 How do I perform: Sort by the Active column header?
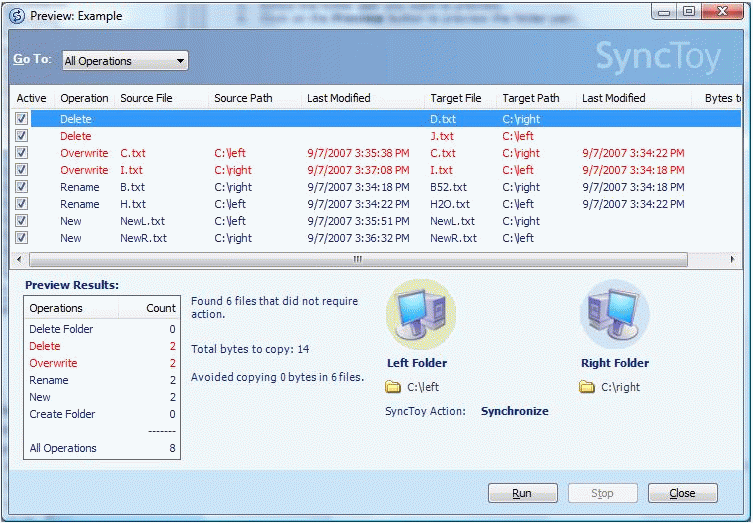pos(32,98)
